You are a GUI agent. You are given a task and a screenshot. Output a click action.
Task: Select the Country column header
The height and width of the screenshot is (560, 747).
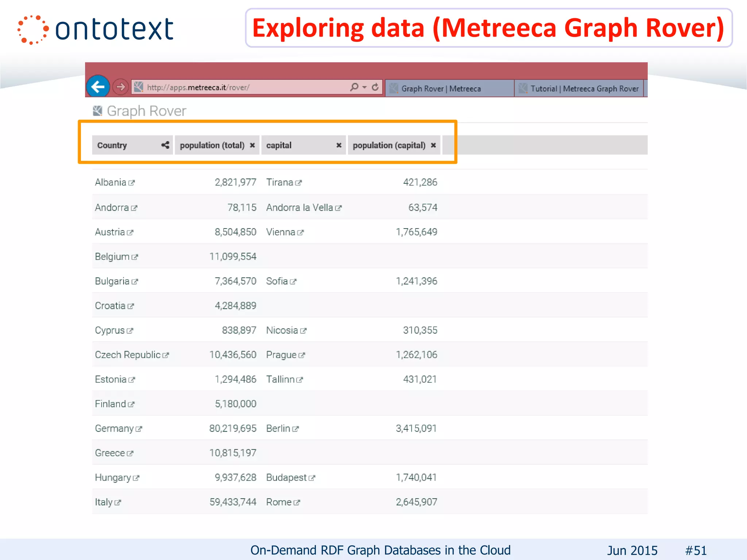point(132,145)
